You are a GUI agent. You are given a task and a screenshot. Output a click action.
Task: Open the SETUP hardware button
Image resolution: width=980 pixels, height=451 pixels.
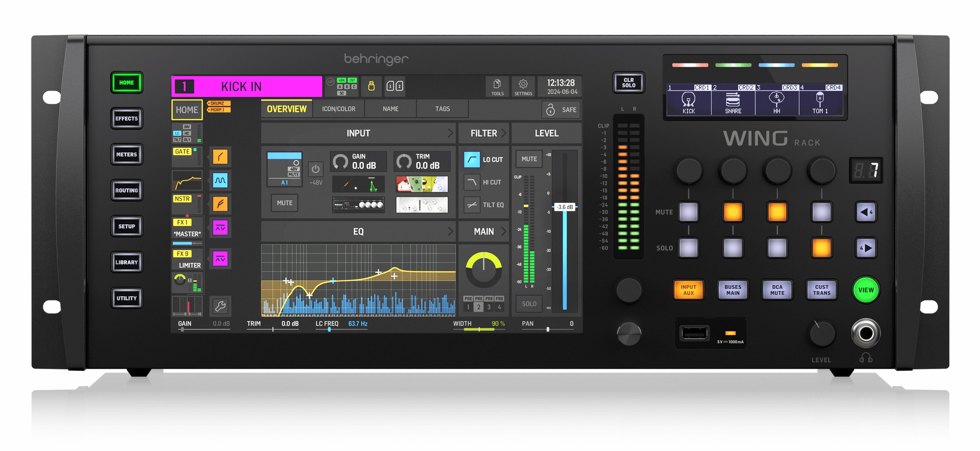pos(126,226)
